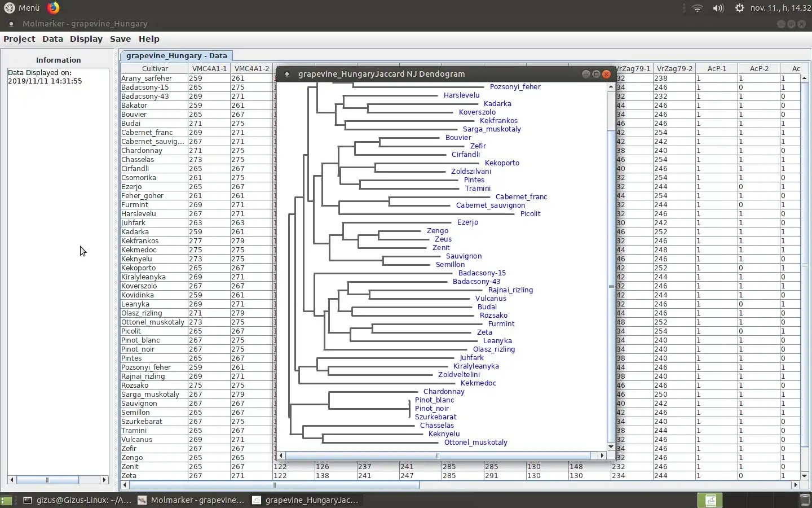Open the Display menu
812x508 pixels.
click(x=86, y=39)
